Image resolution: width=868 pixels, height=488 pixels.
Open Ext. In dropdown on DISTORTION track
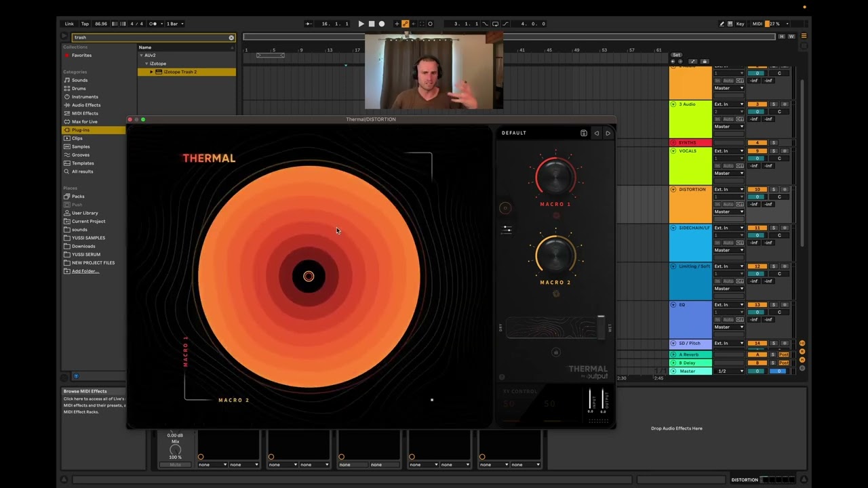(x=728, y=190)
